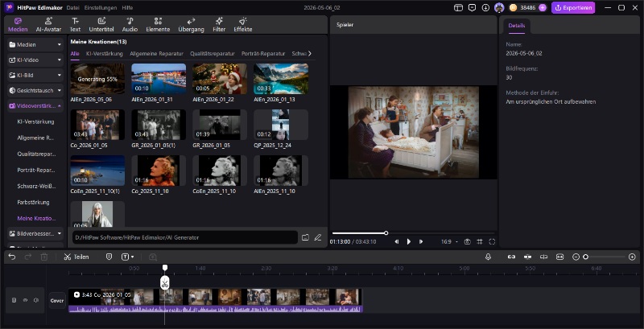Click the microphone voice-over icon
Image resolution: width=644 pixels, height=329 pixels.
pos(488,257)
